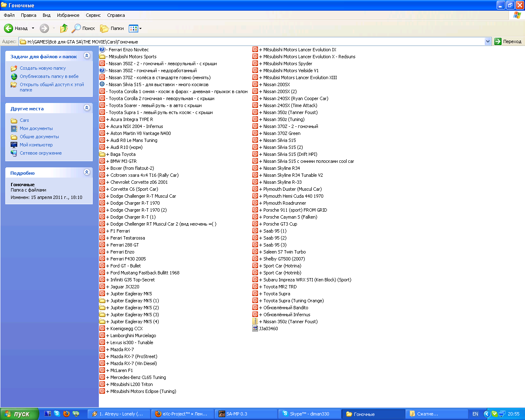Image resolution: width=525 pixels, height=420 pixels.
Task: Go to the Cars folder link
Action: (x=24, y=120)
